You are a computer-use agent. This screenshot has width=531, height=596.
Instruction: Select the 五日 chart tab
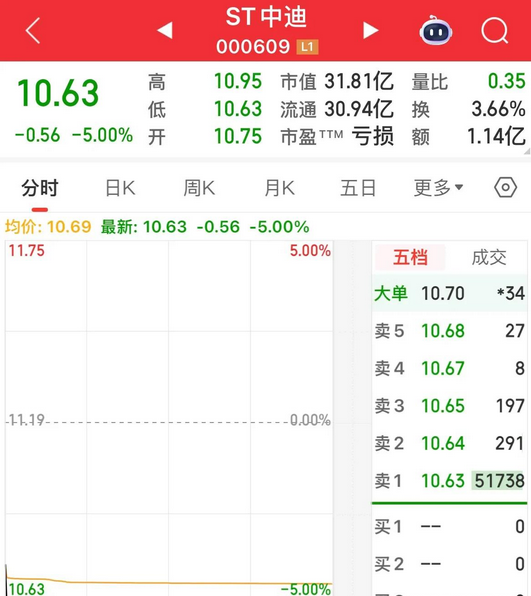coord(358,188)
